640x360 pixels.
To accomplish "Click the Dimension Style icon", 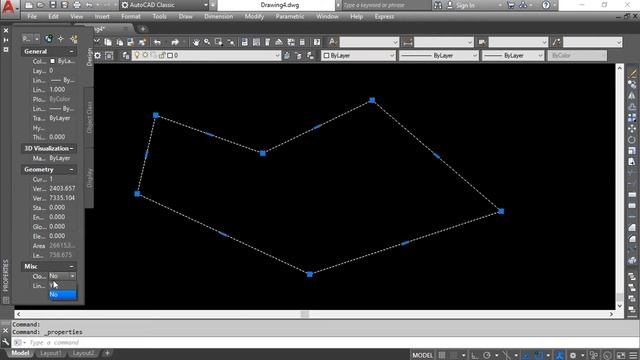I will [x=407, y=42].
